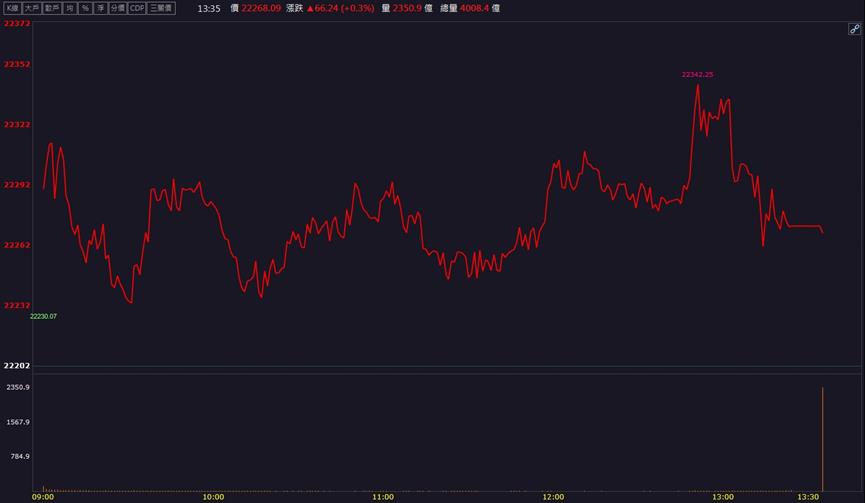
Task: Click the high price label 22342.25
Action: (697, 74)
